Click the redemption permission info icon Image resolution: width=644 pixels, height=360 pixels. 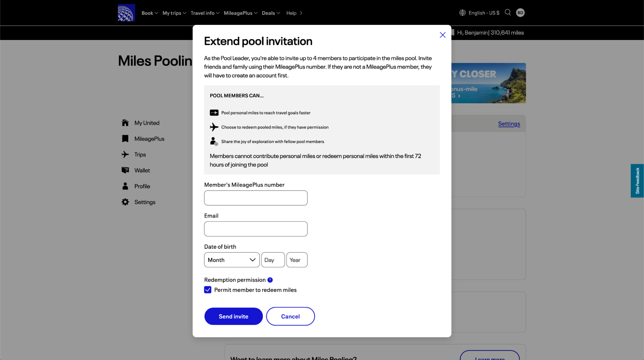270,279
